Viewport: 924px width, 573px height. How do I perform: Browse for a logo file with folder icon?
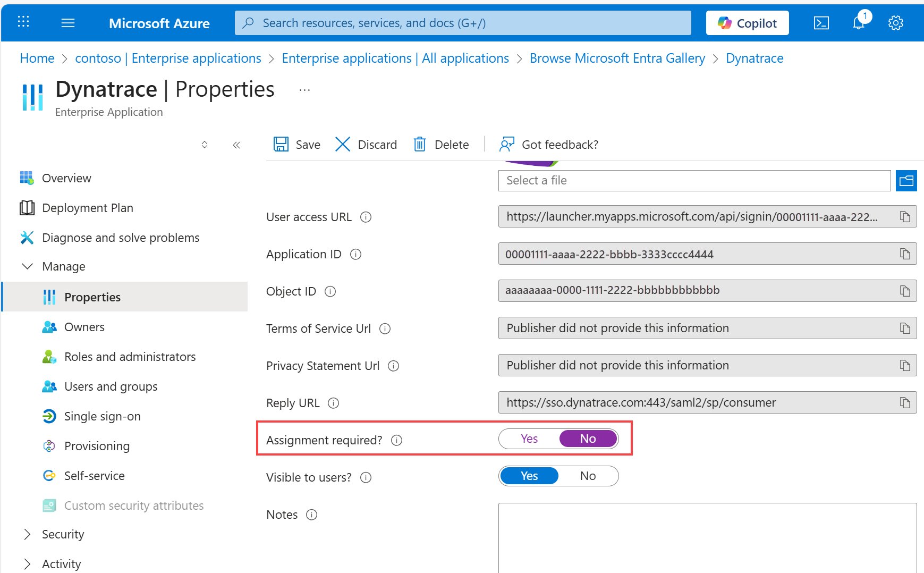906,181
